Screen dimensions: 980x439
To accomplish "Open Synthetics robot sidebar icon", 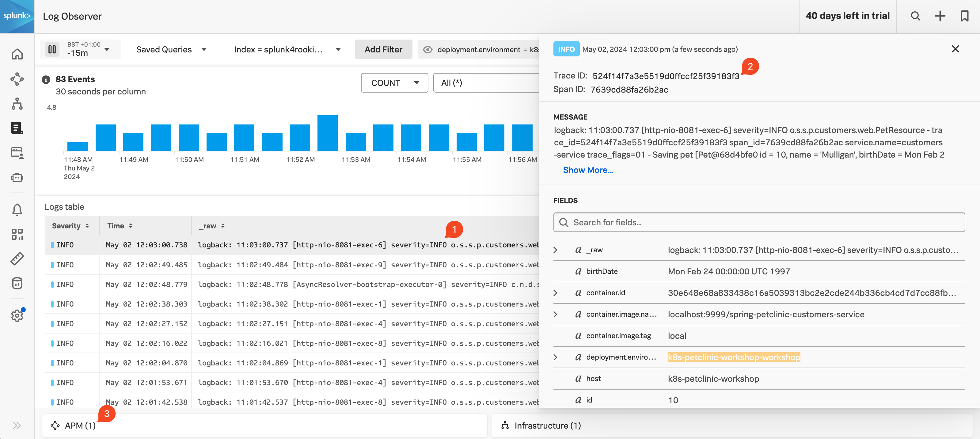I will 17,178.
